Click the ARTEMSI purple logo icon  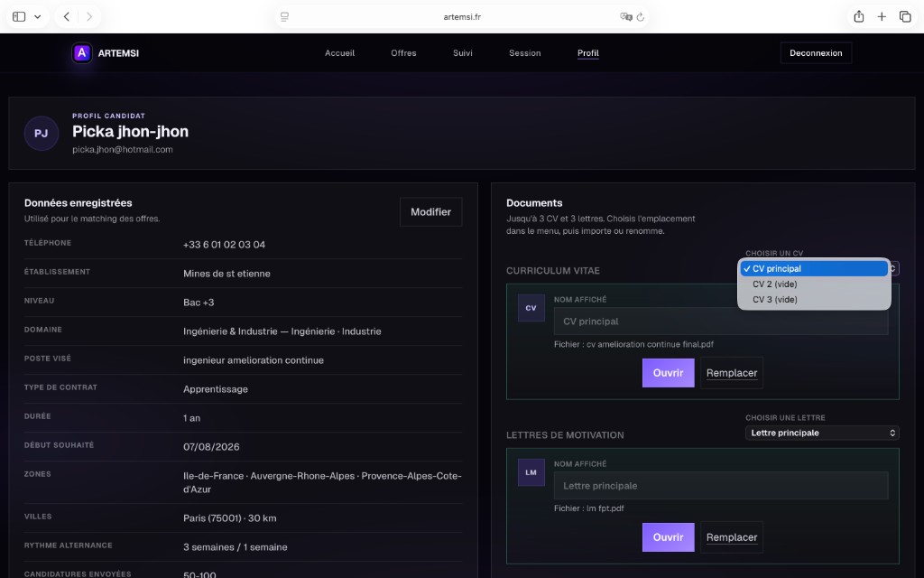(82, 53)
